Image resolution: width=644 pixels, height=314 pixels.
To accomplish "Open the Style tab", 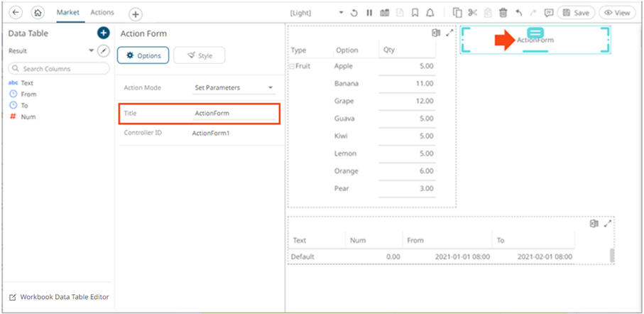I will [199, 55].
